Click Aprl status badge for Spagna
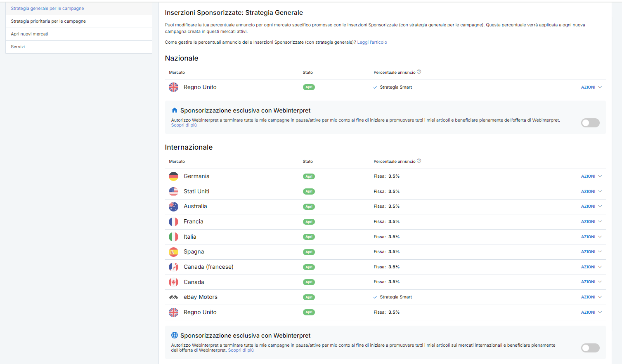Image resolution: width=622 pixels, height=364 pixels. pyautogui.click(x=309, y=252)
